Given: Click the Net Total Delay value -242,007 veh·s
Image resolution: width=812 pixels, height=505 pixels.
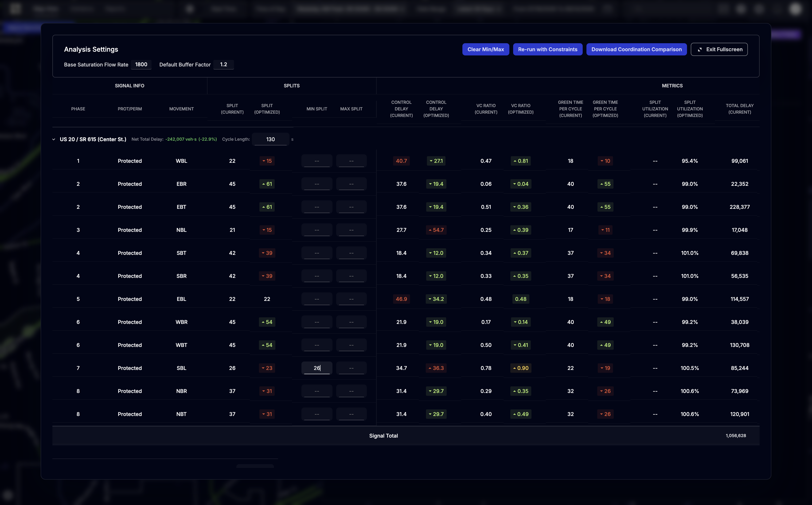Looking at the screenshot, I should 181,139.
